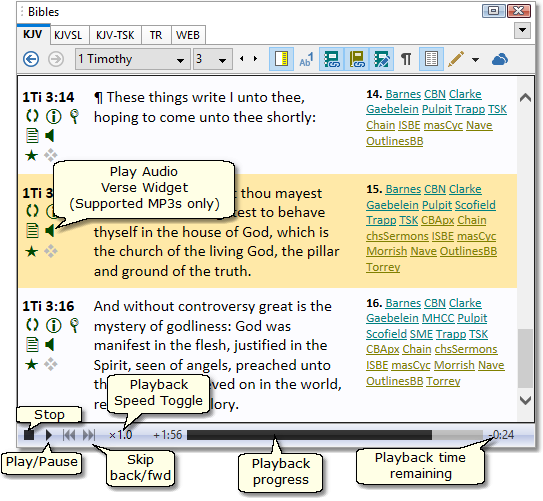This screenshot has width=543, height=501.
Task: Toggle paragraph mark pilcrow icon
Action: click(406, 59)
